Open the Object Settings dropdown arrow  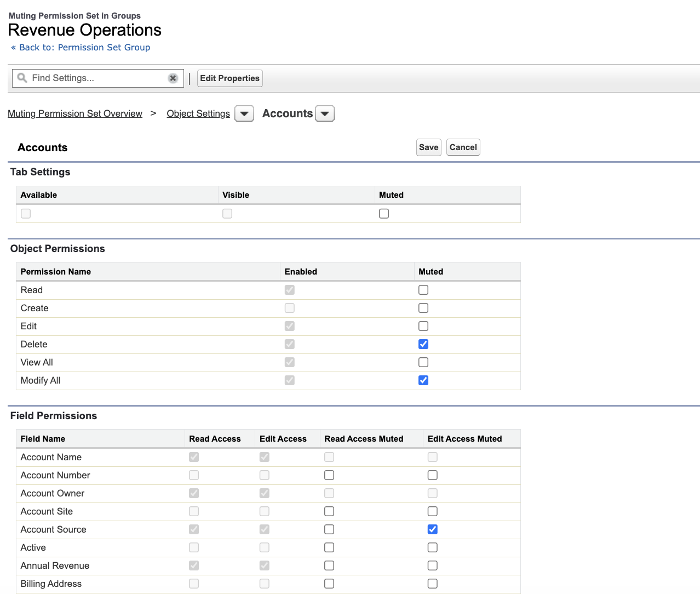tap(244, 114)
